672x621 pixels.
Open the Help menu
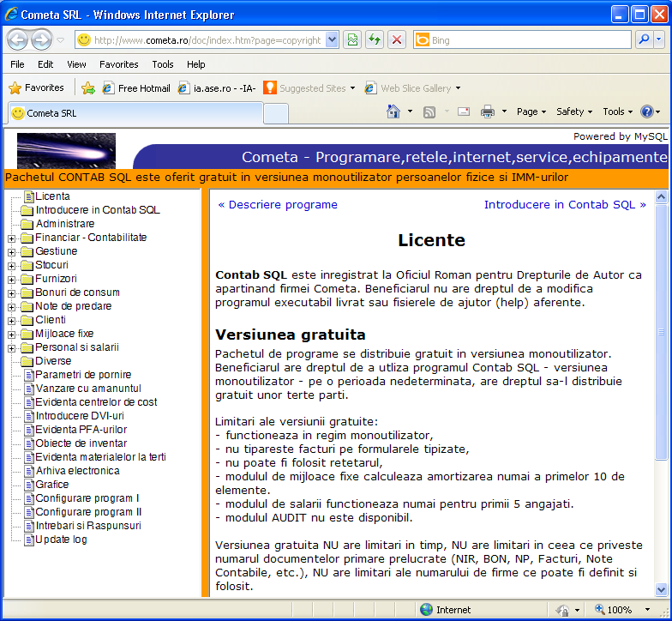tap(195, 64)
